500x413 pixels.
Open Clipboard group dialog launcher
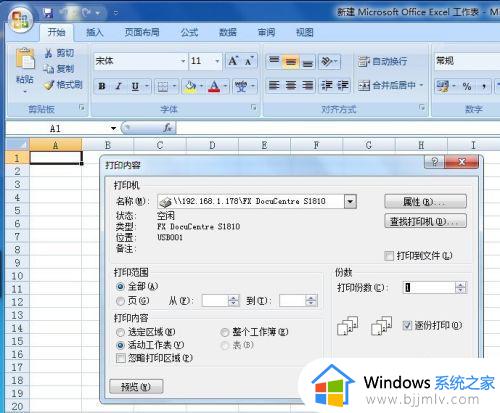click(82, 107)
